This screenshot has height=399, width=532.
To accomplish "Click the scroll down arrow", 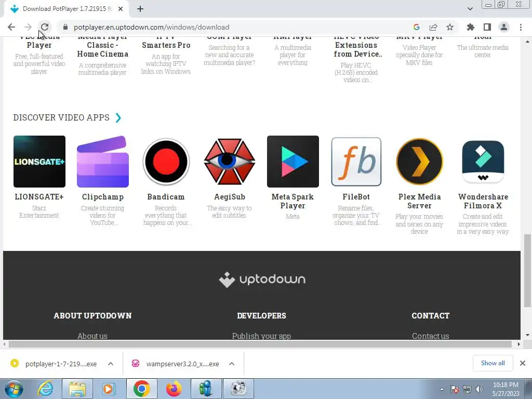I will pyautogui.click(x=528, y=335).
